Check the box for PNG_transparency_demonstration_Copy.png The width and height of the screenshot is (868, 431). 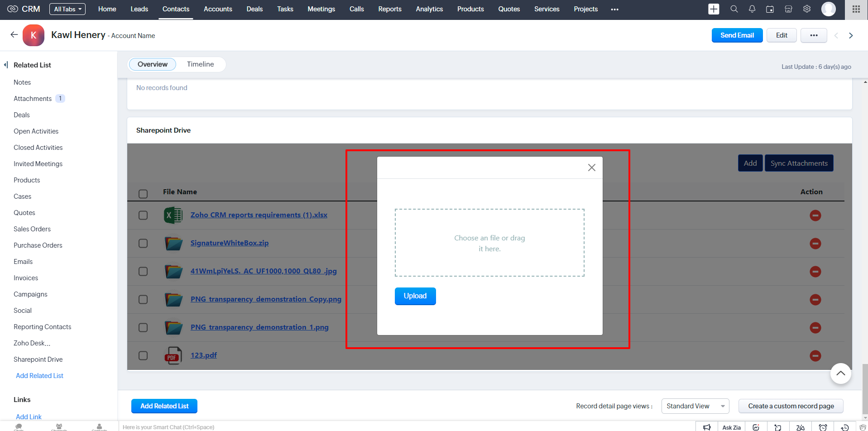coord(143,300)
